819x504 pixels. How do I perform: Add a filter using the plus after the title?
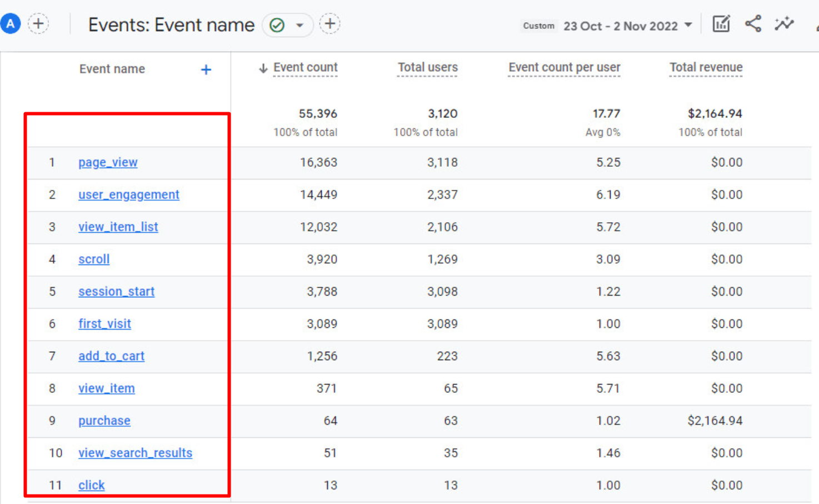point(329,24)
